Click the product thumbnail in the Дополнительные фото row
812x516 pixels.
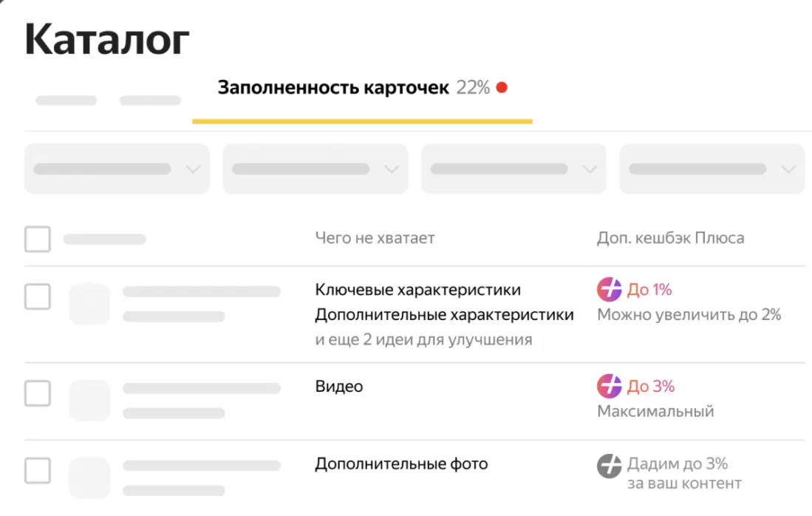click(x=89, y=478)
